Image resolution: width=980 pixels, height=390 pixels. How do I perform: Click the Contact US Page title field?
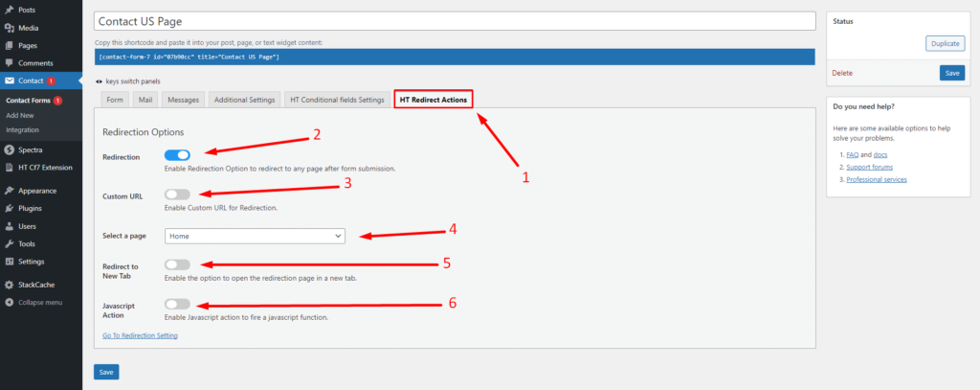coord(454,20)
